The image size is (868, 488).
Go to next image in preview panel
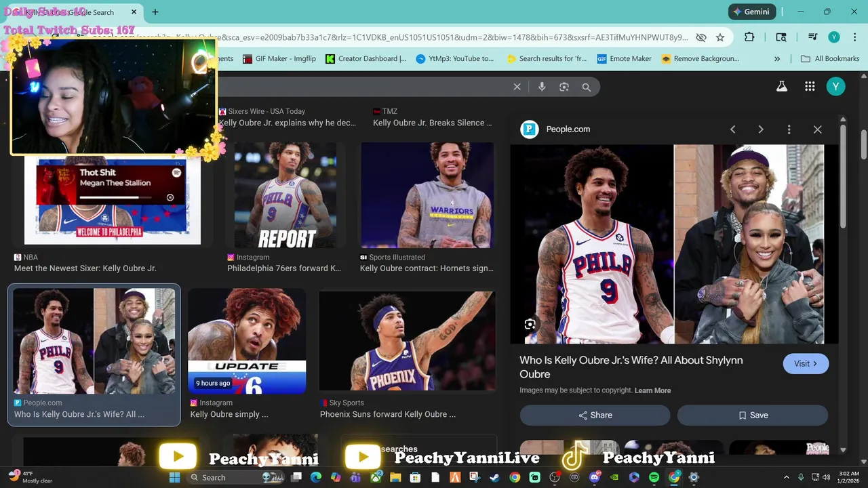[x=761, y=129]
